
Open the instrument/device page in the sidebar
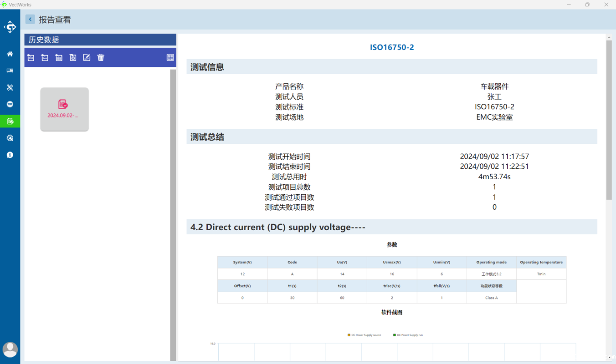(x=10, y=71)
